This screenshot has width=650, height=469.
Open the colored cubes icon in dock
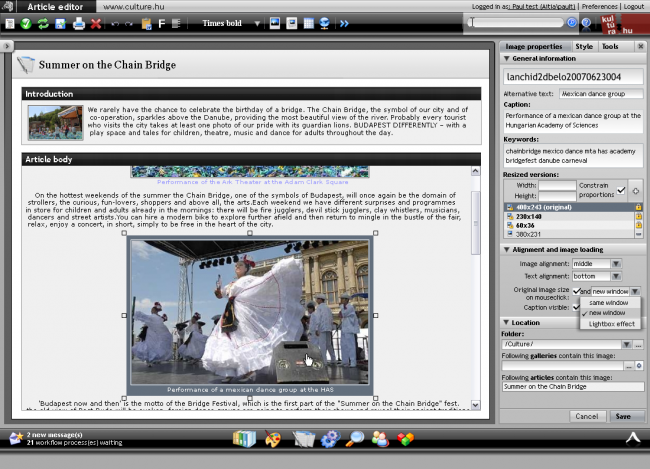[x=405, y=439]
